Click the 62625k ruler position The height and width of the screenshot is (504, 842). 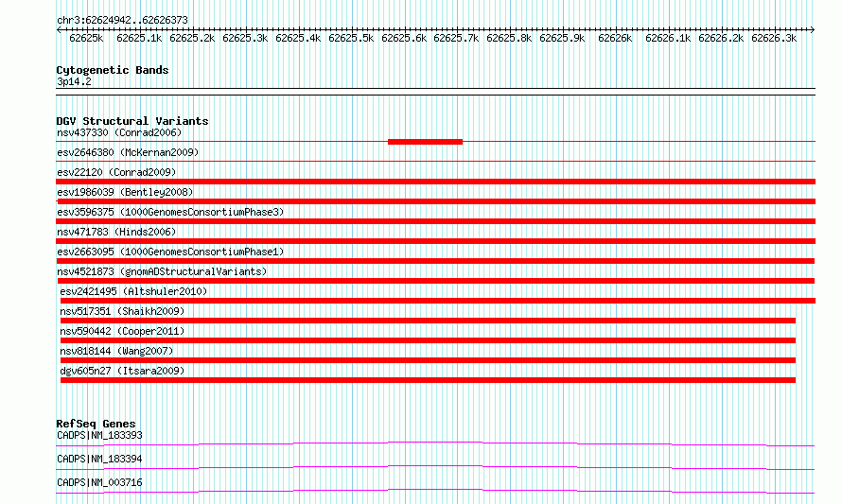click(x=86, y=38)
